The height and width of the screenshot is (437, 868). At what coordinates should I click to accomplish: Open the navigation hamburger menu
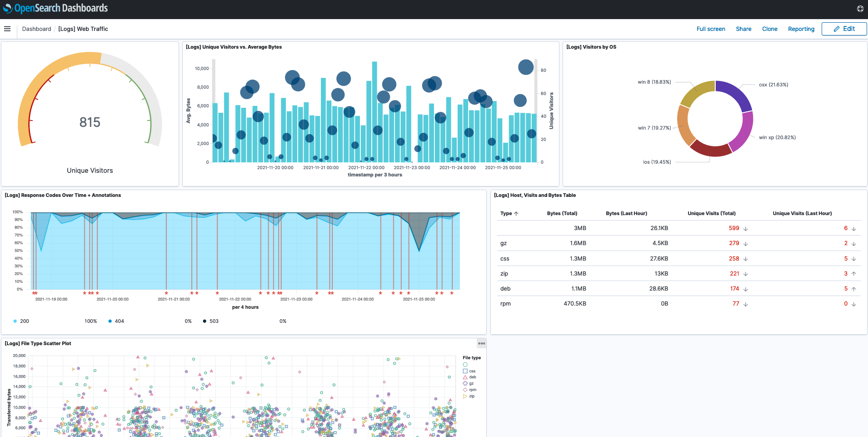tap(7, 28)
